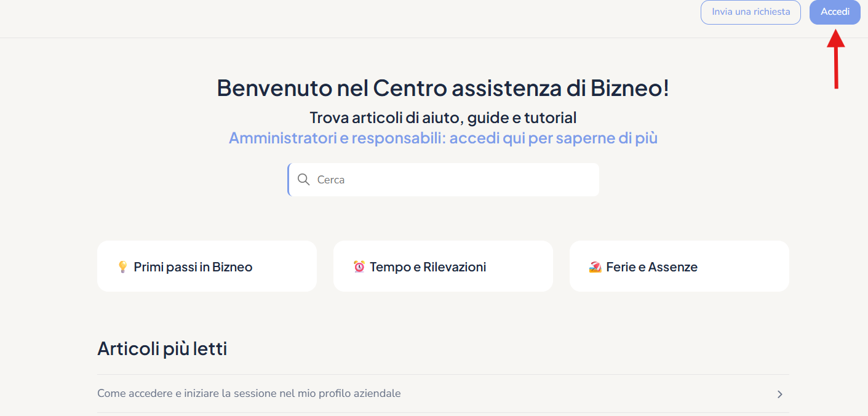
Task: Click the Articoli più letti section heading
Action: coord(162,349)
